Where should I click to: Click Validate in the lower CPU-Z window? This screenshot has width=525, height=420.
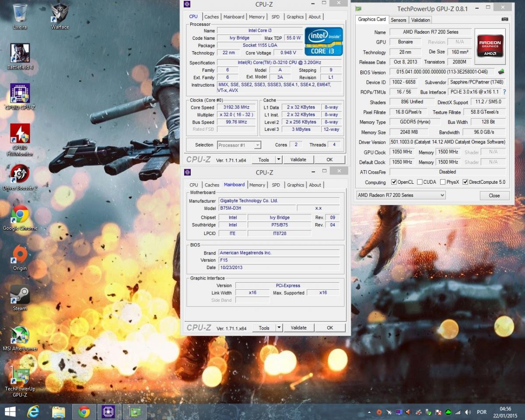(298, 328)
